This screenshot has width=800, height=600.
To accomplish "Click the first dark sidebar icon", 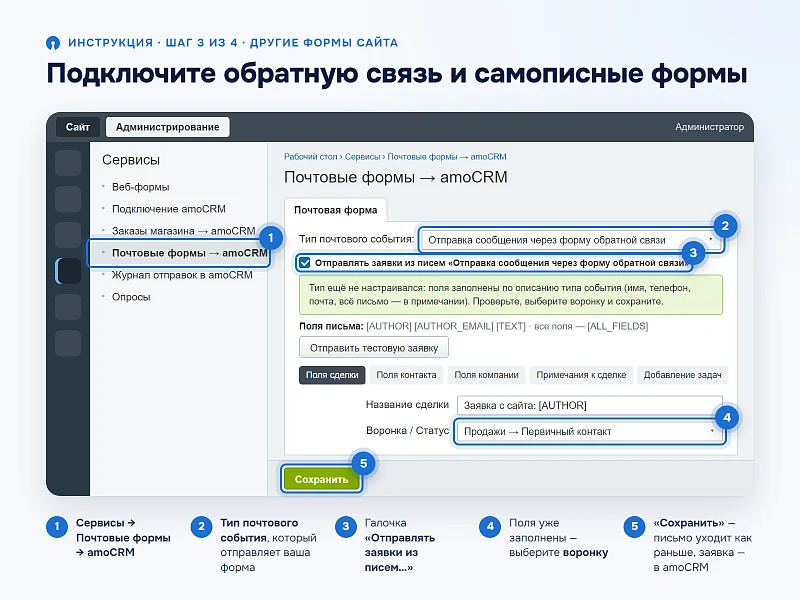I will tap(68, 163).
